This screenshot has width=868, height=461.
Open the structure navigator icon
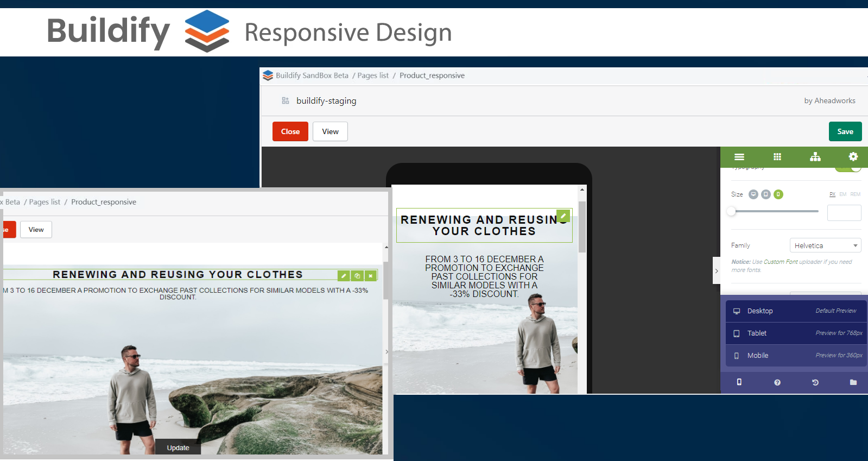(x=815, y=157)
